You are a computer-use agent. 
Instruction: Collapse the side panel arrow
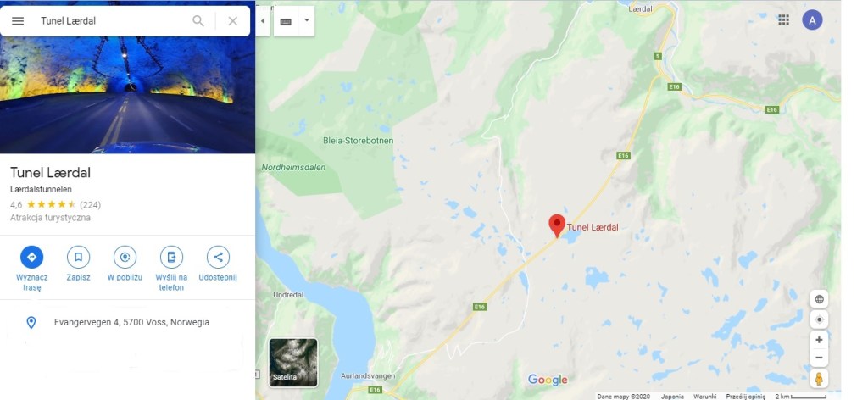pyautogui.click(x=263, y=21)
